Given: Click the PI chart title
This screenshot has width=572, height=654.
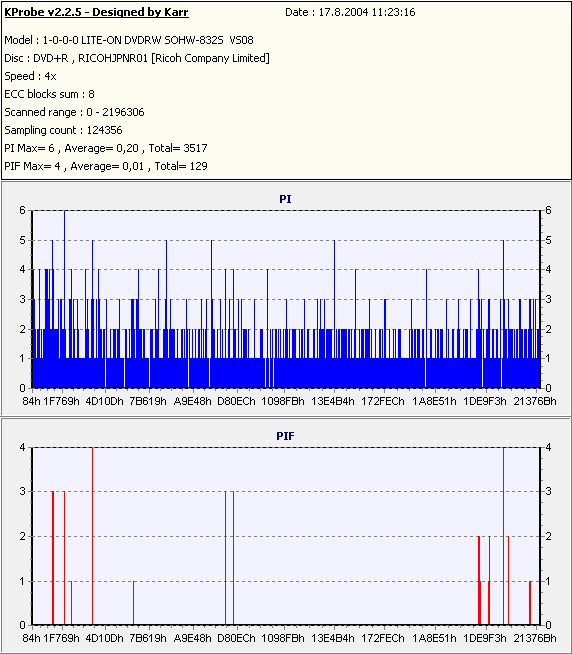Looking at the screenshot, I should [285, 199].
